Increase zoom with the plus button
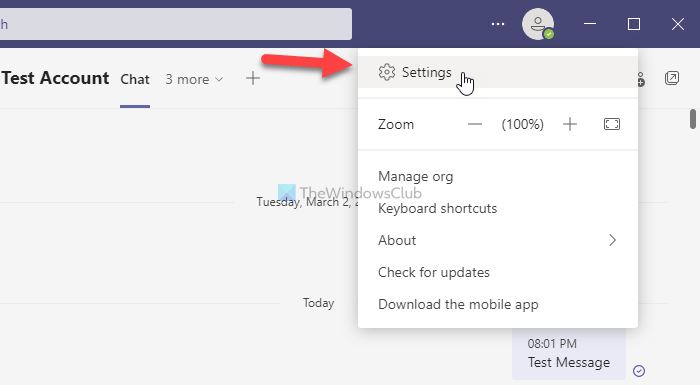 [570, 124]
